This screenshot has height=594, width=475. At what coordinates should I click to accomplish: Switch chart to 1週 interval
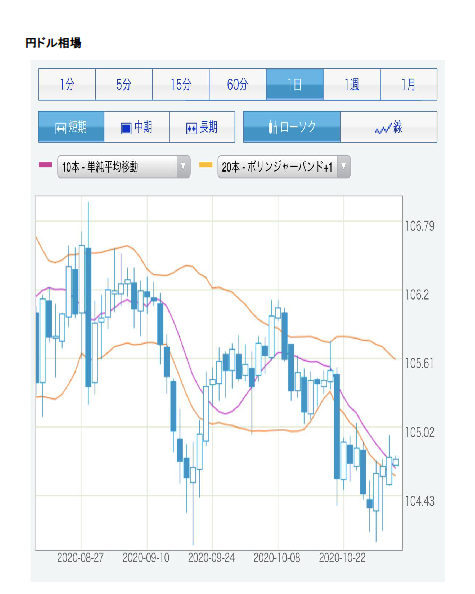pyautogui.click(x=352, y=84)
